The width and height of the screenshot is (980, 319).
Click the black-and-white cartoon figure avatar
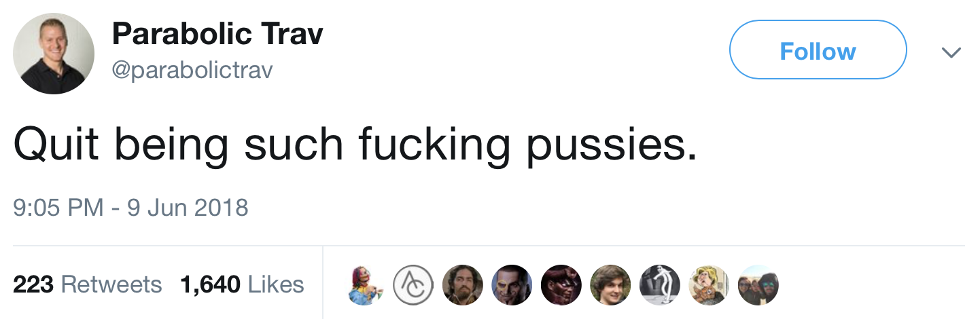point(659,285)
